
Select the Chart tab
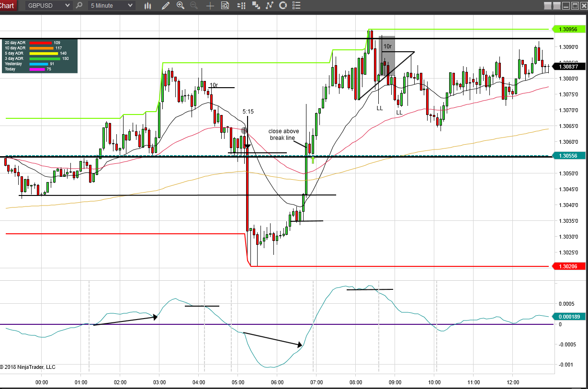(x=8, y=6)
